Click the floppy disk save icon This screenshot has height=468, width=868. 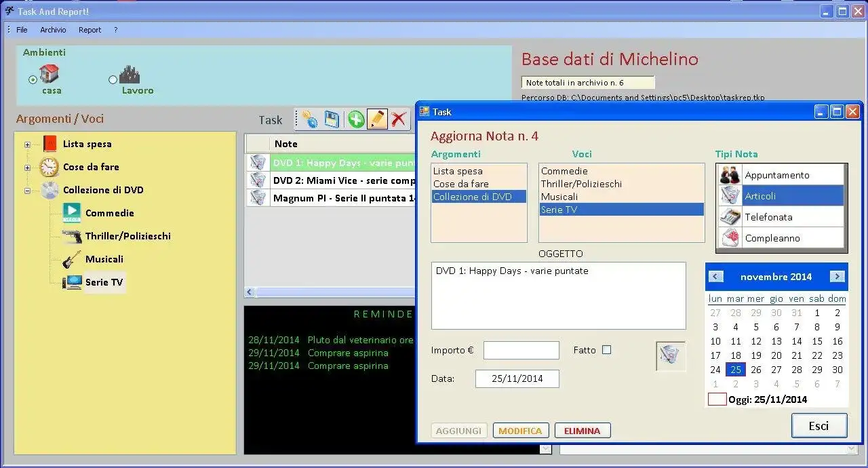332,119
